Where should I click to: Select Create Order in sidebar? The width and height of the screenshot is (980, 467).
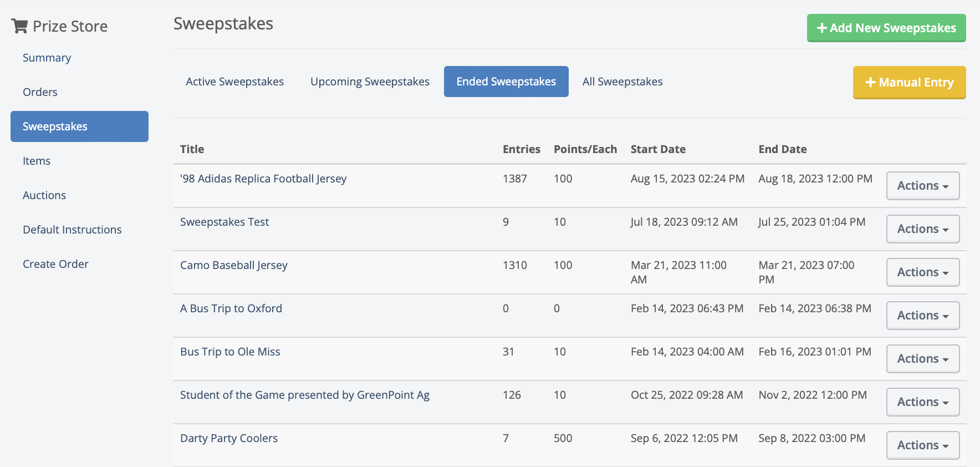pos(55,264)
